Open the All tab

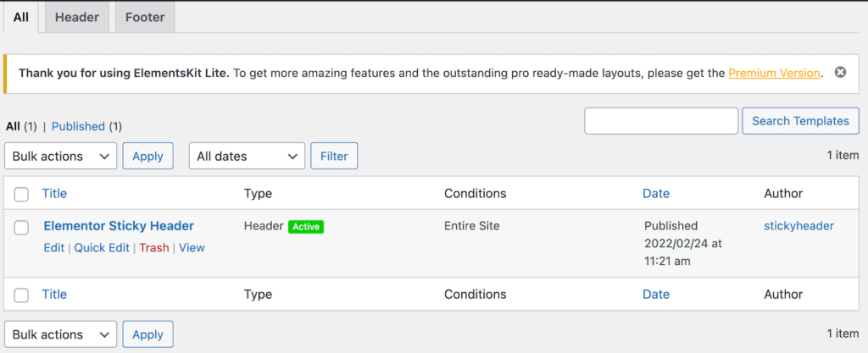tap(21, 17)
